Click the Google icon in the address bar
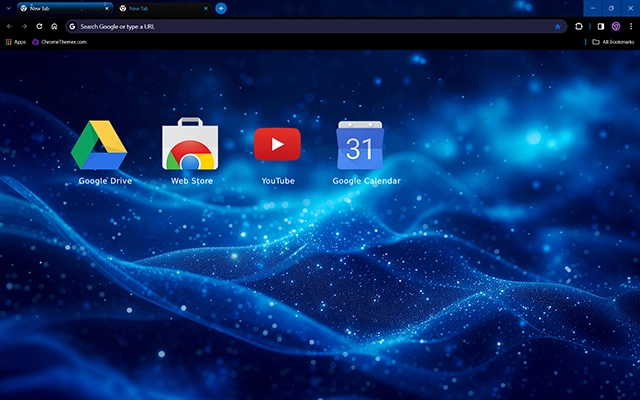Image resolution: width=640 pixels, height=400 pixels. pos(72,27)
